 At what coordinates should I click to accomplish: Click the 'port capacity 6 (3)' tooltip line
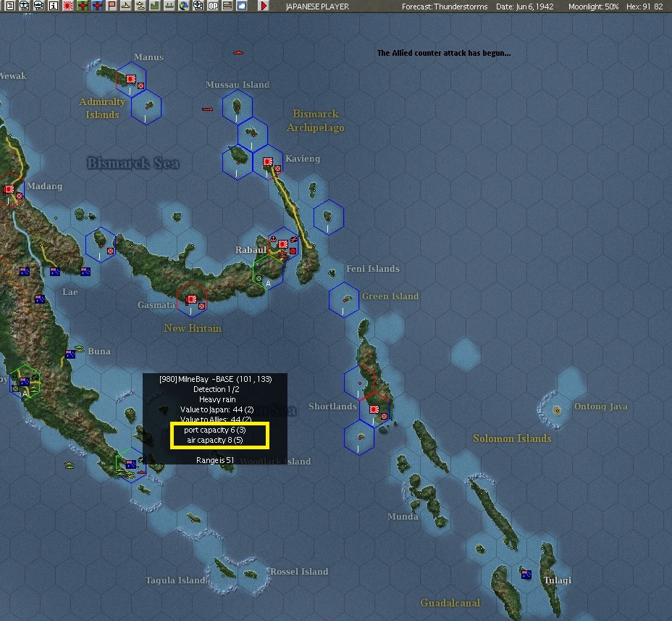point(215,430)
